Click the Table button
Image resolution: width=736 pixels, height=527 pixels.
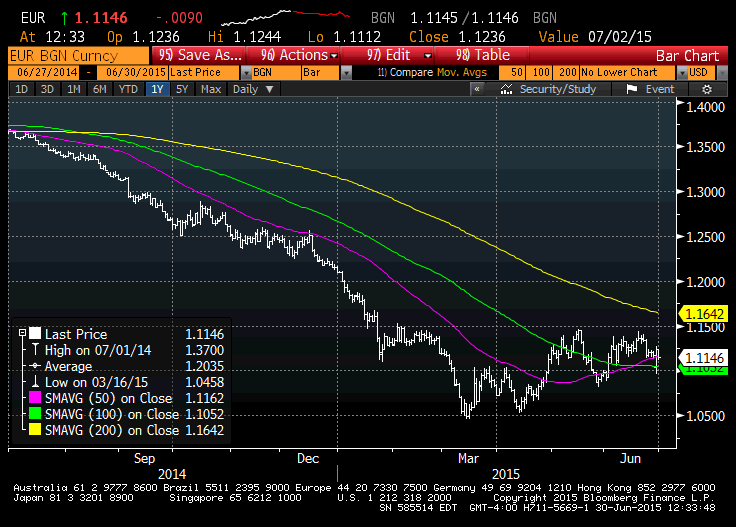click(x=483, y=55)
